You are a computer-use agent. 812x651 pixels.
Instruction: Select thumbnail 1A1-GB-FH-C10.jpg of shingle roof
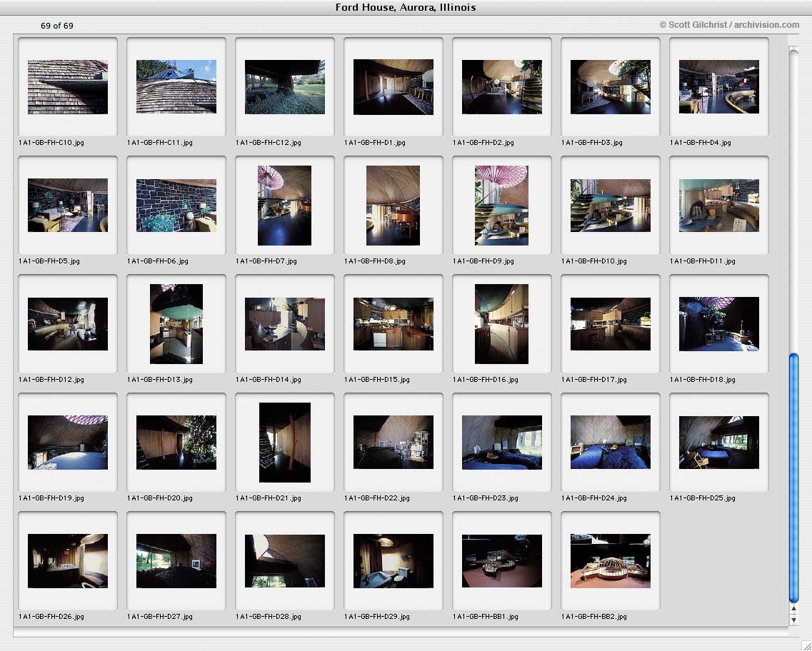pyautogui.click(x=68, y=87)
